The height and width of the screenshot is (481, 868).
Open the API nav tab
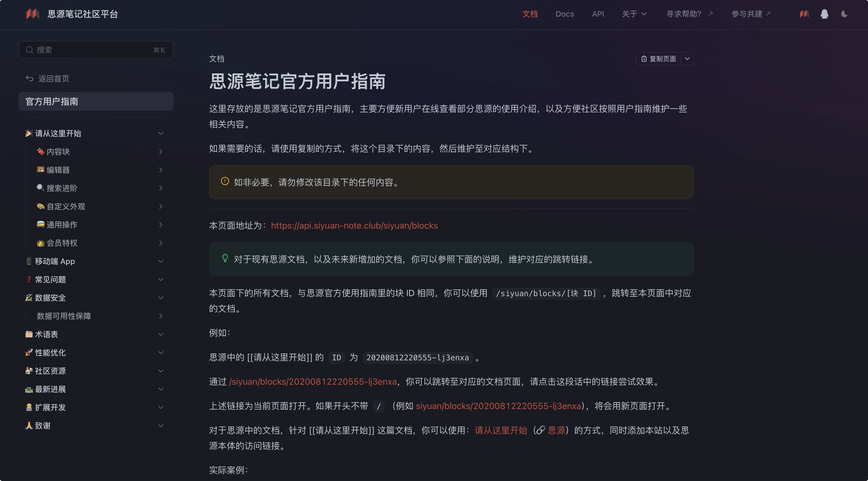tap(598, 14)
